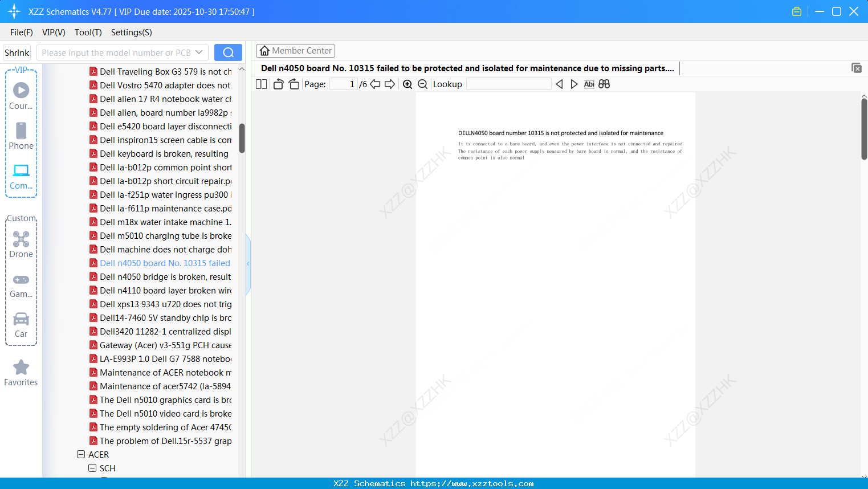868x489 pixels.
Task: Collapse the left panel via splitter handle
Action: point(248,263)
